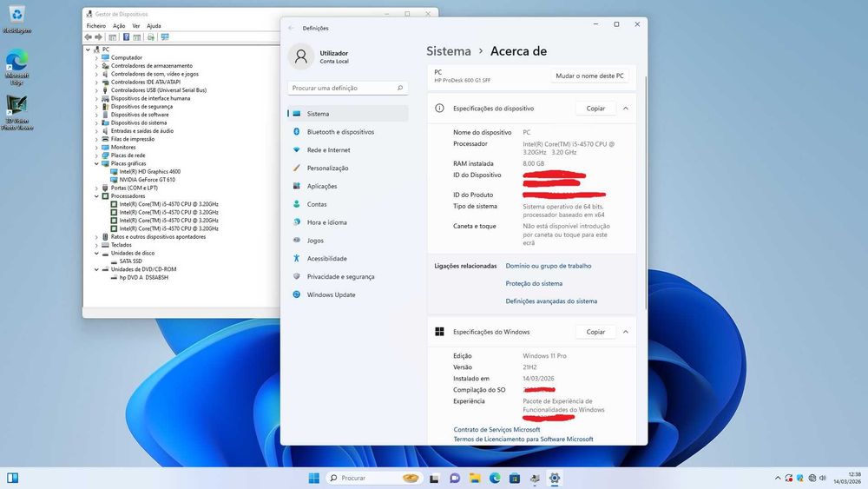The width and height of the screenshot is (868, 489).
Task: Open Domínio ou grupo de trabalho link
Action: pyautogui.click(x=548, y=266)
